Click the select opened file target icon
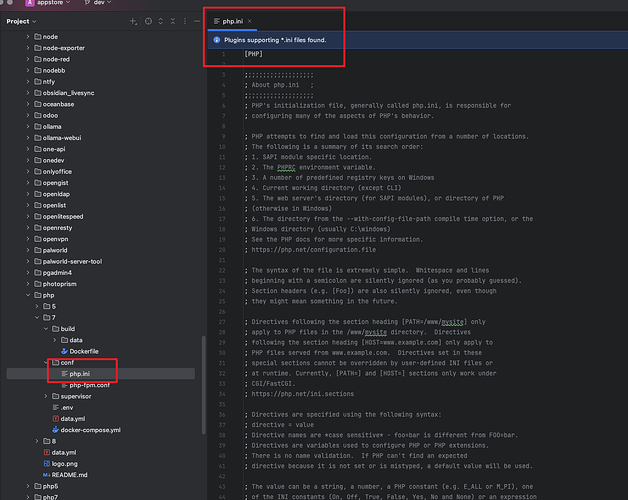This screenshot has width=628, height=500. [x=148, y=21]
